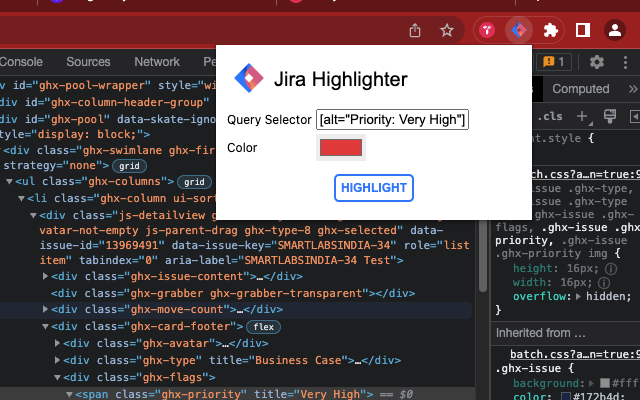Expand the ghx-issue-content div
This screenshot has height=400, width=640.
[x=45, y=276]
